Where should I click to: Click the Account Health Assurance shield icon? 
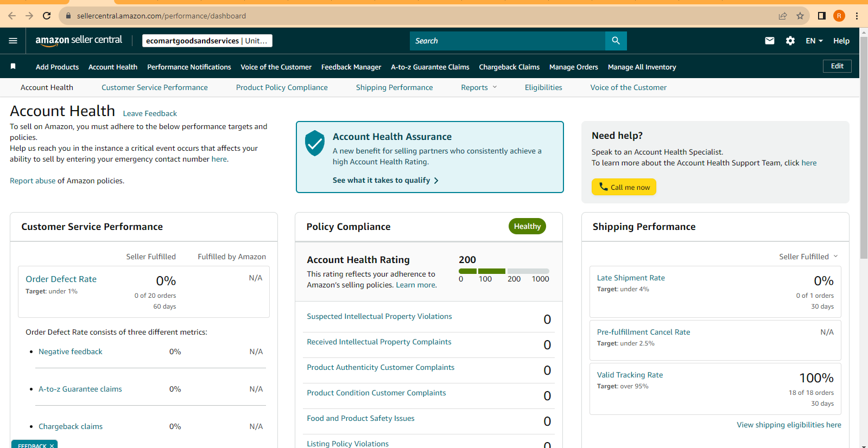pyautogui.click(x=315, y=143)
